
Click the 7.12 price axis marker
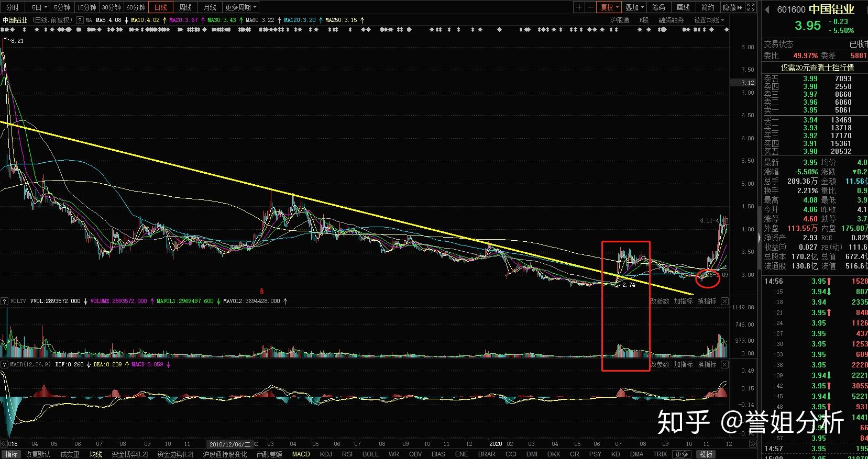click(743, 83)
